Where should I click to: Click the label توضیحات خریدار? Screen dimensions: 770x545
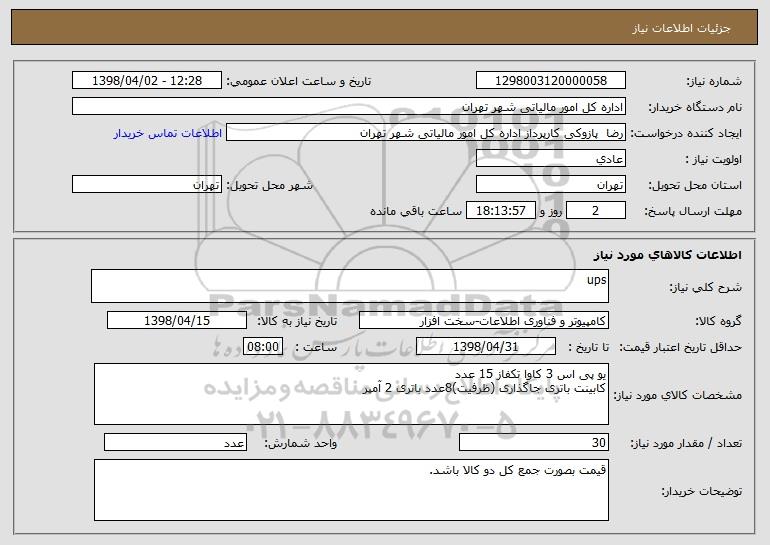point(702,491)
